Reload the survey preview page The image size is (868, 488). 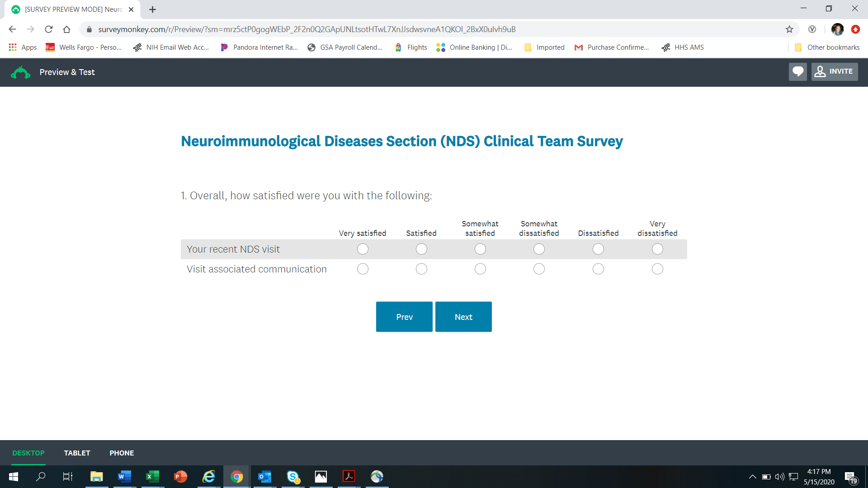(x=48, y=29)
